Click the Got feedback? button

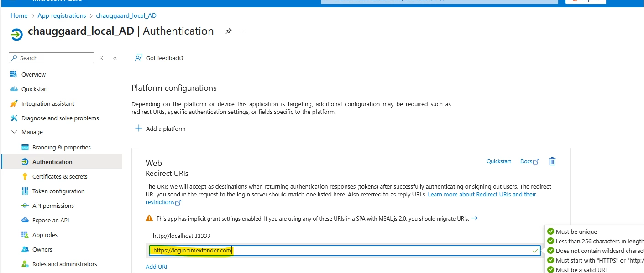[159, 58]
